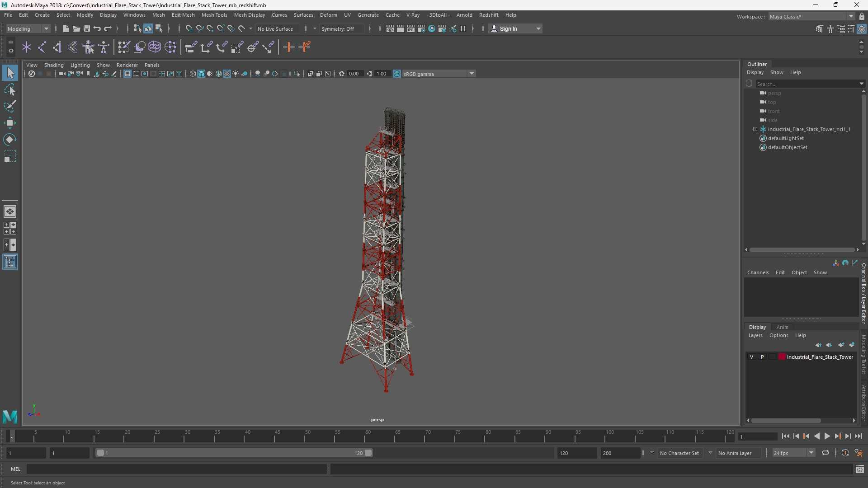868x488 pixels.
Task: Open the Script Editor icon
Action: 860,469
